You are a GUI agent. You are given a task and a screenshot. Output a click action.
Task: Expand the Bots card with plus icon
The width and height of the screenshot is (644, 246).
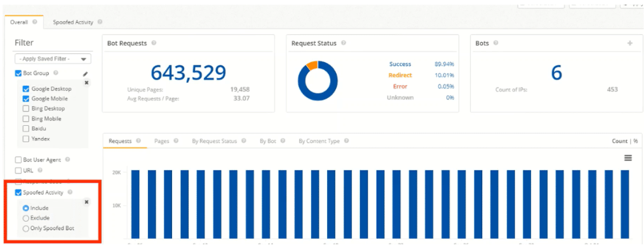[630, 43]
